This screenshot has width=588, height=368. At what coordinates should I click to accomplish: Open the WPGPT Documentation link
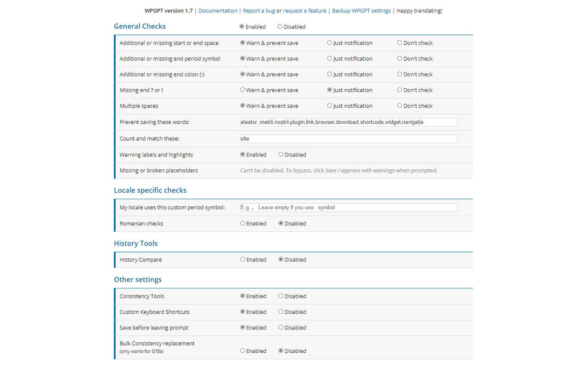point(218,10)
